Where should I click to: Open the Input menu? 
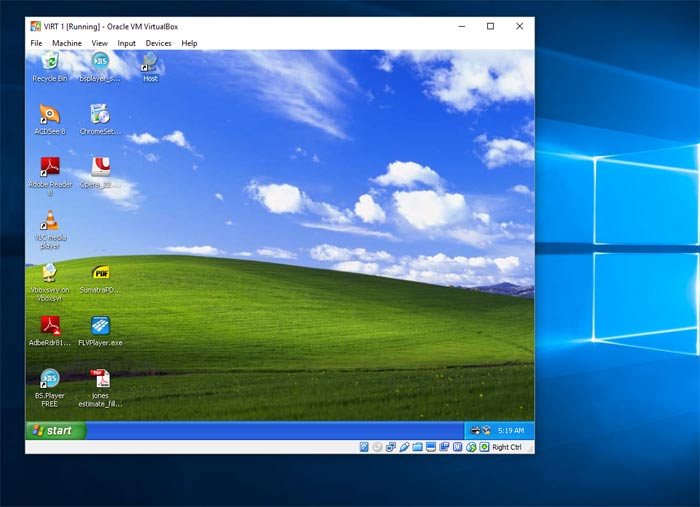tap(127, 43)
